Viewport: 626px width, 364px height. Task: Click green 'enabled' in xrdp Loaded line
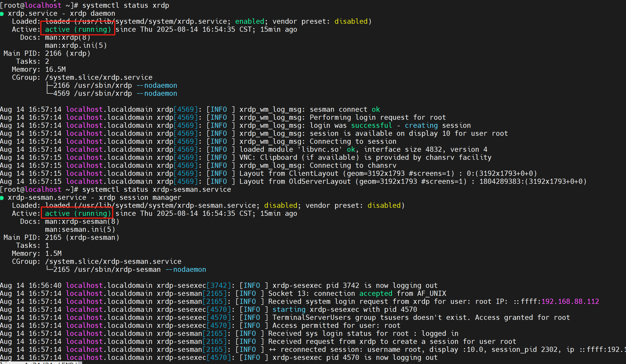click(x=249, y=21)
